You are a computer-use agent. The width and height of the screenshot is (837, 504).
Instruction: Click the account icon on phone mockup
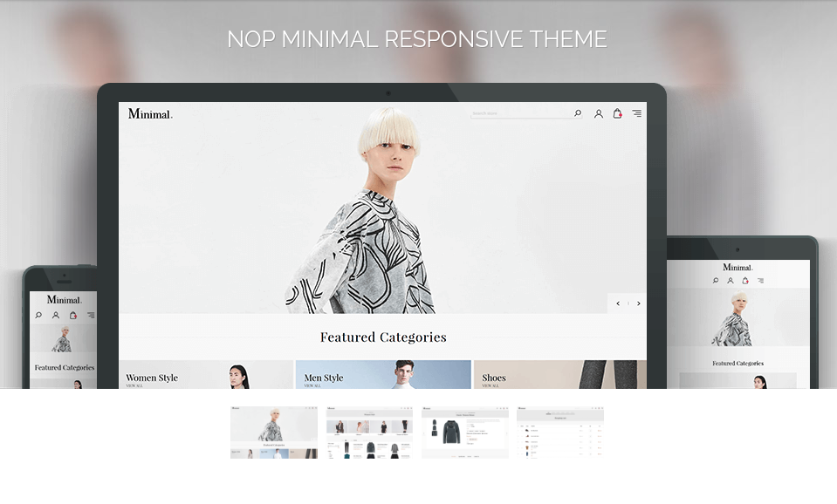tap(56, 315)
